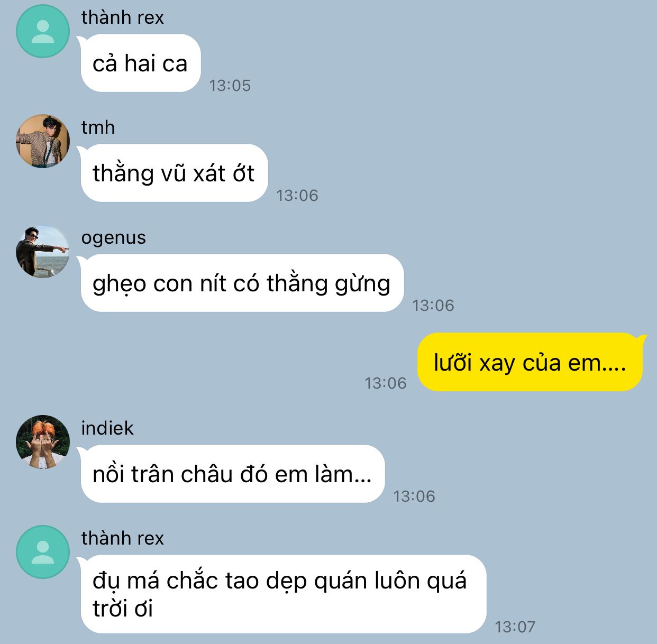Open first thành rex default avatar
This screenshot has width=657, height=644.
(x=43, y=31)
